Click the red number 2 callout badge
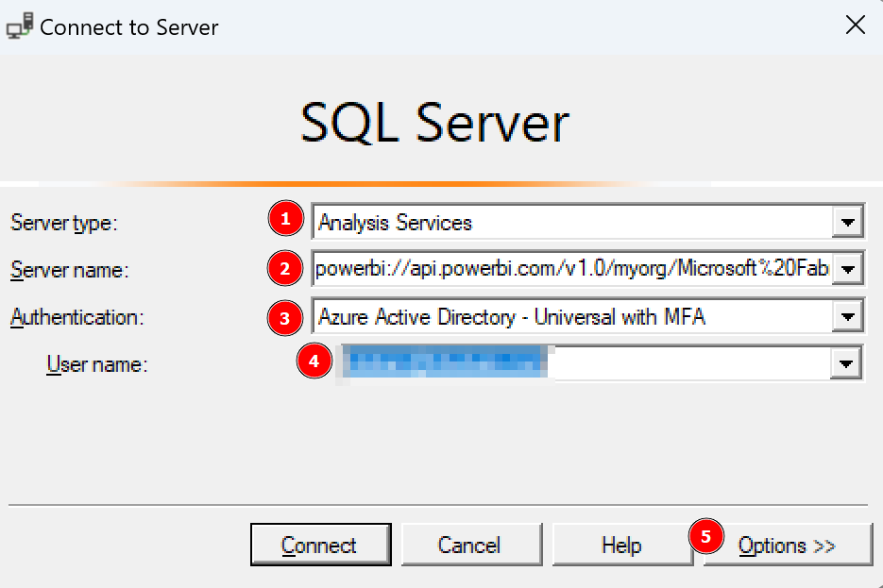Viewport: 883px width, 588px height. 284,269
